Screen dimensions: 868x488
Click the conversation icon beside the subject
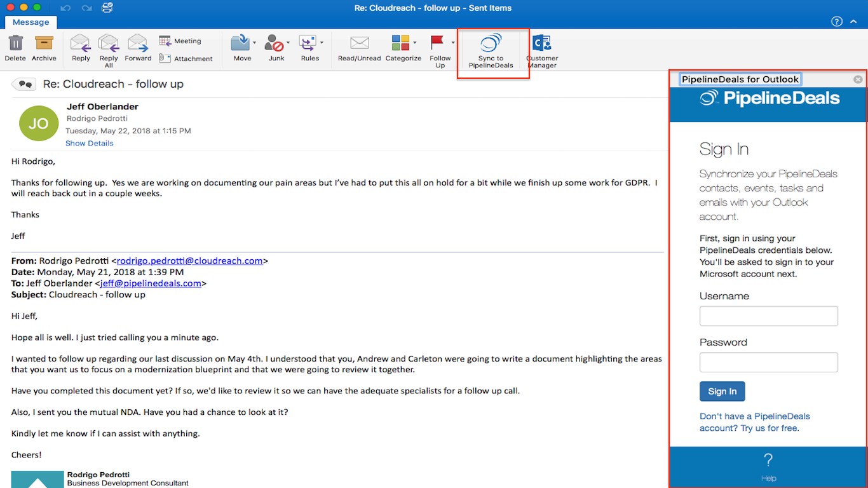coord(24,84)
